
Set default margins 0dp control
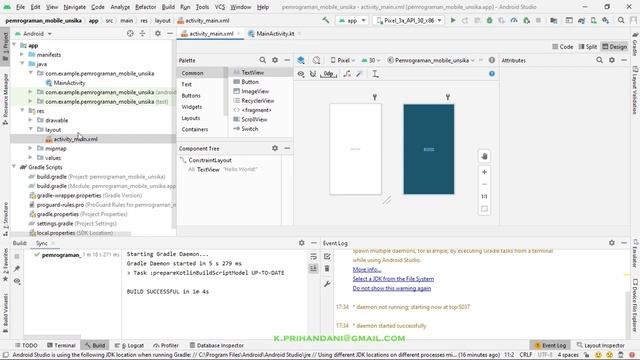pyautogui.click(x=328, y=74)
